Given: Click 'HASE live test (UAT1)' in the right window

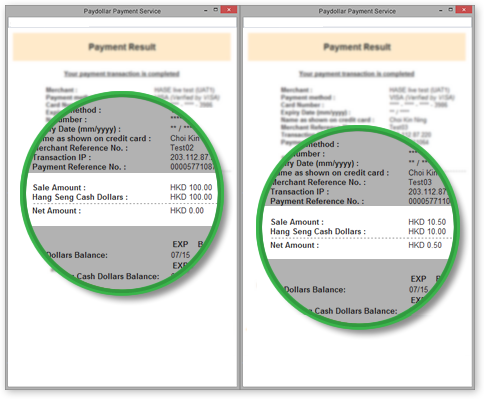Looking at the screenshot, I should tap(419, 90).
